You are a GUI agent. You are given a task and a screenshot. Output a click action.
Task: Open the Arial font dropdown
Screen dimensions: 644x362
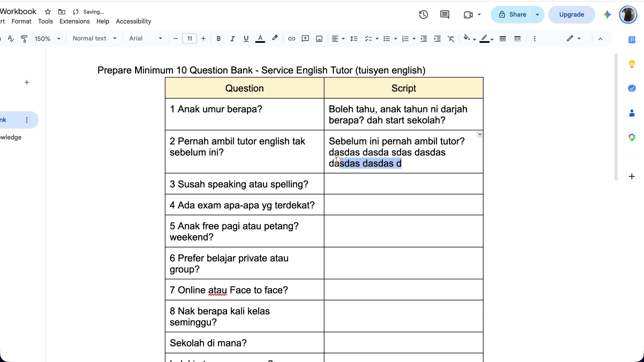[x=146, y=39]
